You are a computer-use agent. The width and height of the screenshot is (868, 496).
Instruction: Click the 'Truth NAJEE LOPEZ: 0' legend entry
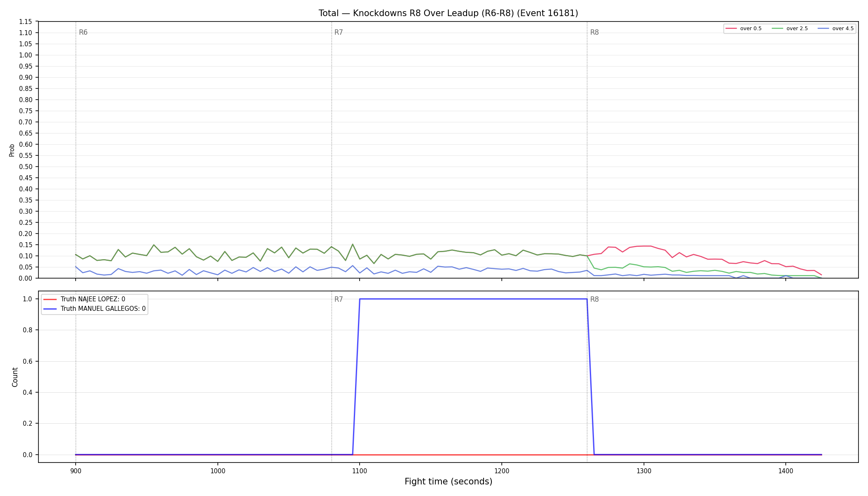point(93,299)
